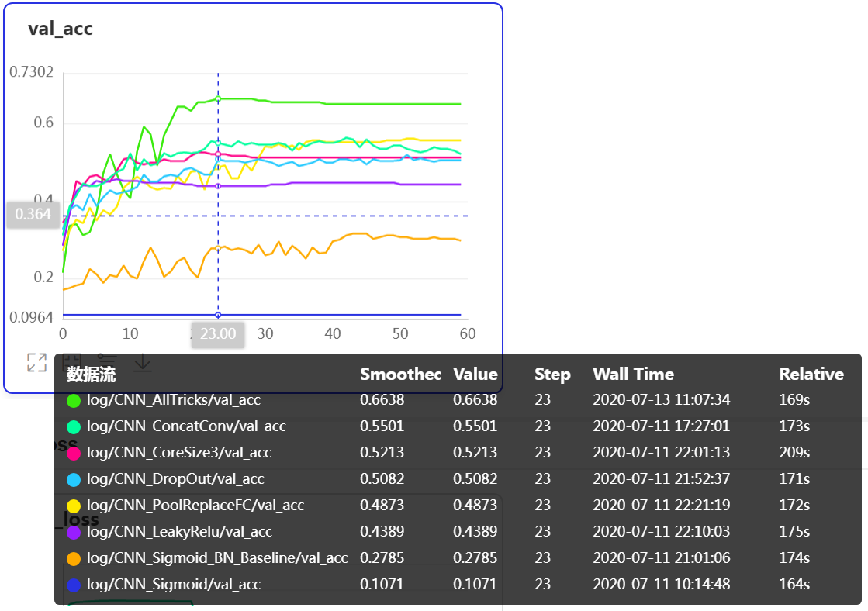Click the relative time 175s
The width and height of the screenshot is (868, 611).
pyautogui.click(x=794, y=531)
